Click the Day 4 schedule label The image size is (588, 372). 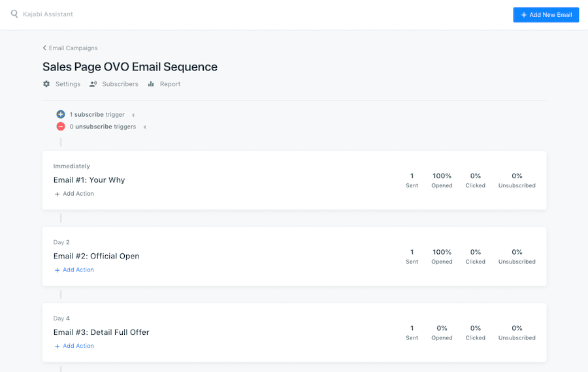tap(61, 318)
